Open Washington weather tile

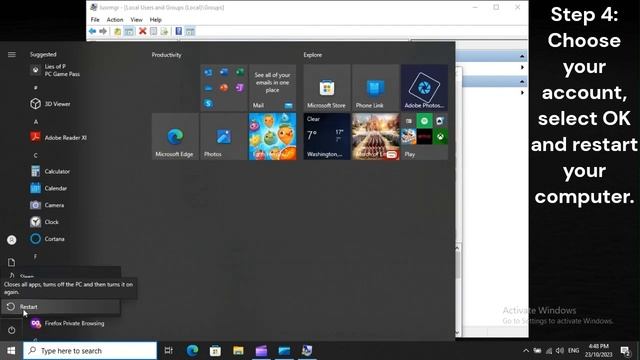tap(327, 136)
